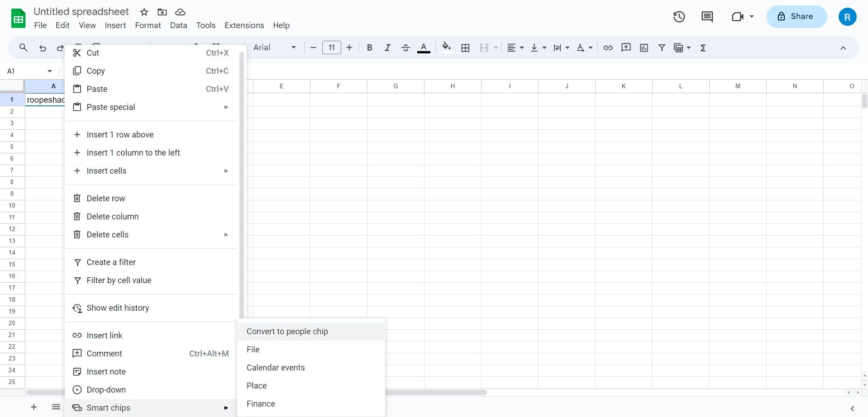Screen dimensions: 868x417
Task: Star the Untitled spreadsheet
Action: point(143,12)
